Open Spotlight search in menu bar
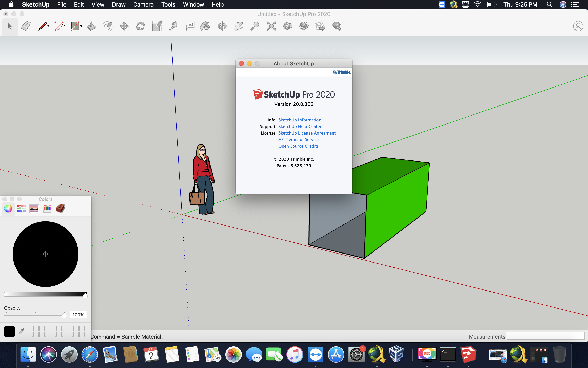The height and width of the screenshot is (368, 588). [549, 4]
